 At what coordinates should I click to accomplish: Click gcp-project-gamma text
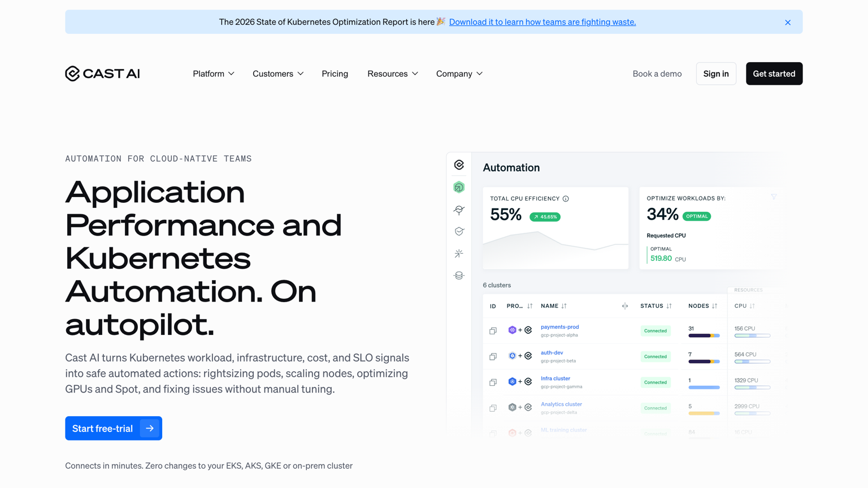click(x=561, y=387)
